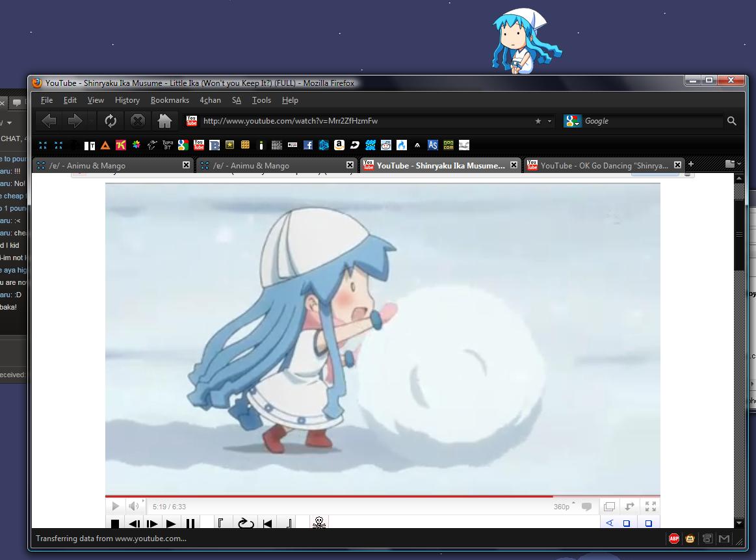Open the File menu
Viewport: 756px width, 560px height.
pos(47,100)
